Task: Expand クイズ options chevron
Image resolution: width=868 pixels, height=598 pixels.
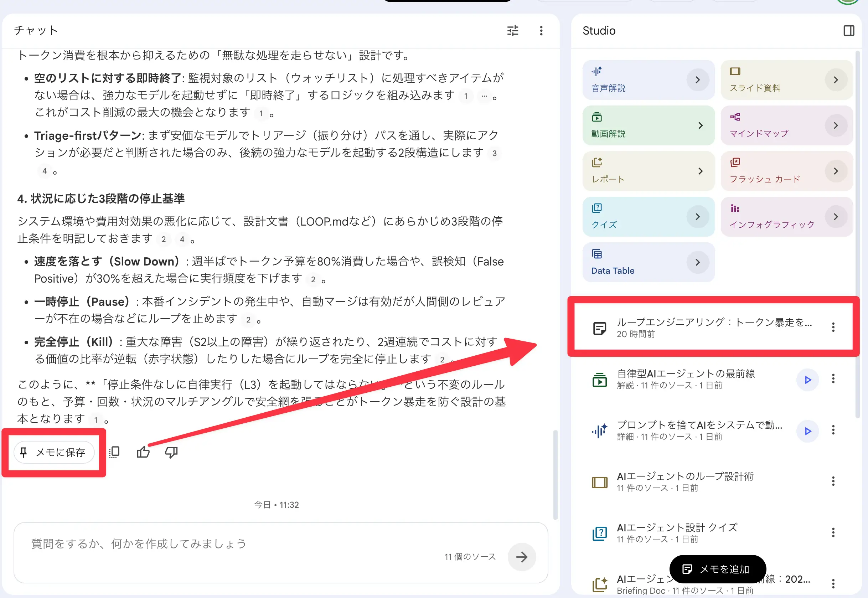Action: click(698, 217)
